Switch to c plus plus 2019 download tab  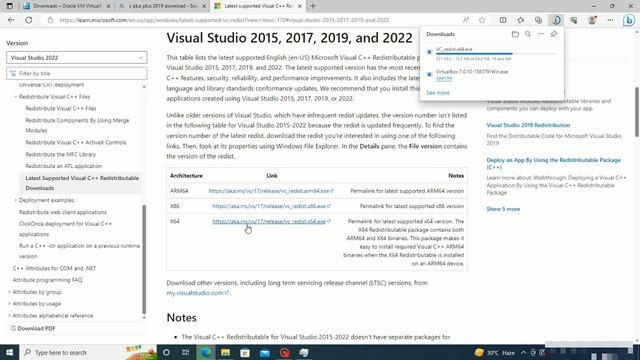tap(162, 6)
